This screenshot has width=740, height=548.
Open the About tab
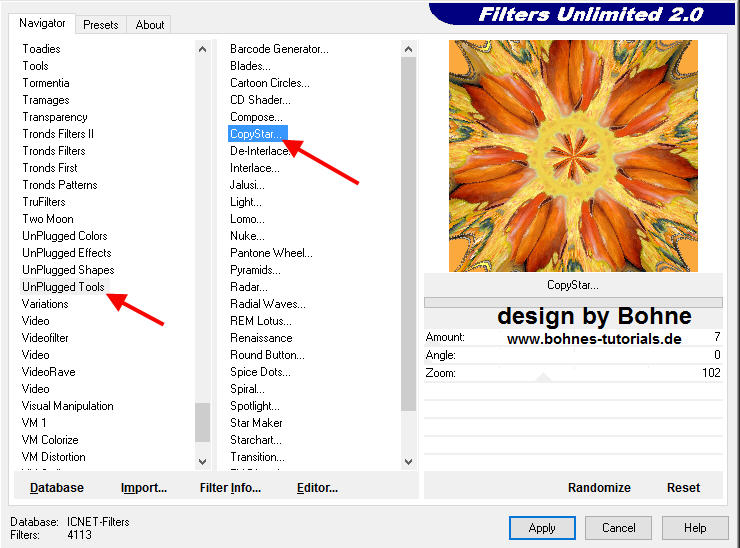click(150, 25)
